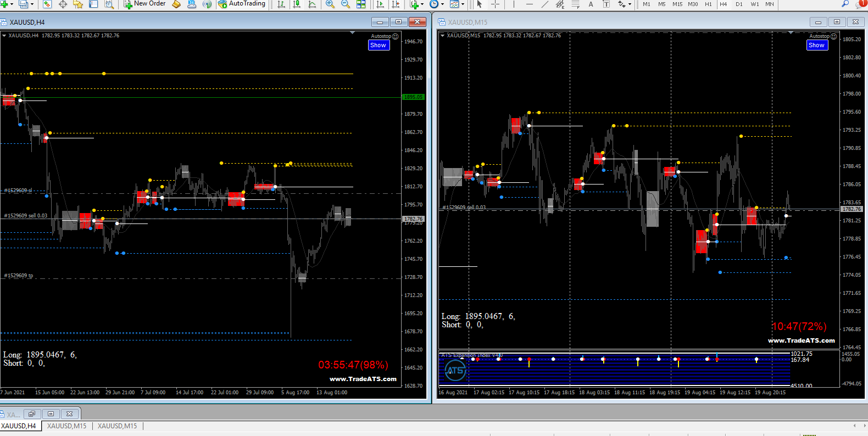Viewport: 868px width, 436px height.
Task: Expand the Arrows objects dropdown
Action: tap(630, 4)
